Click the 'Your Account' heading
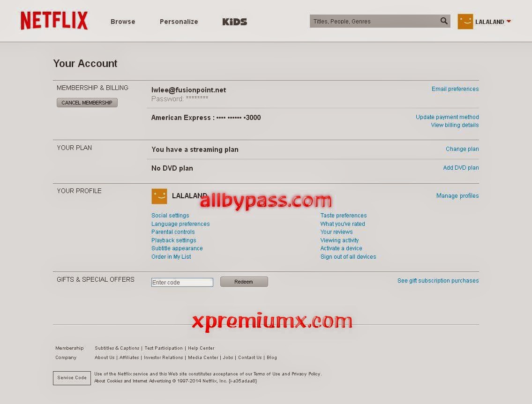 tap(85, 63)
